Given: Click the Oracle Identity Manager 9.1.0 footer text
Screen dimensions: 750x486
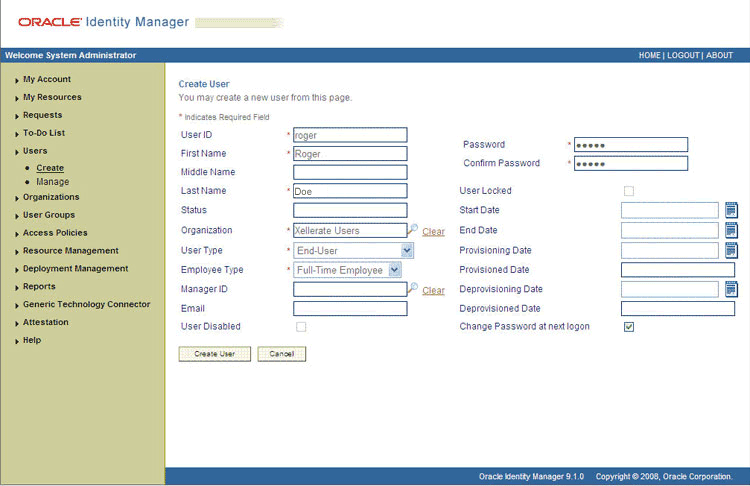Looking at the screenshot, I should [531, 476].
